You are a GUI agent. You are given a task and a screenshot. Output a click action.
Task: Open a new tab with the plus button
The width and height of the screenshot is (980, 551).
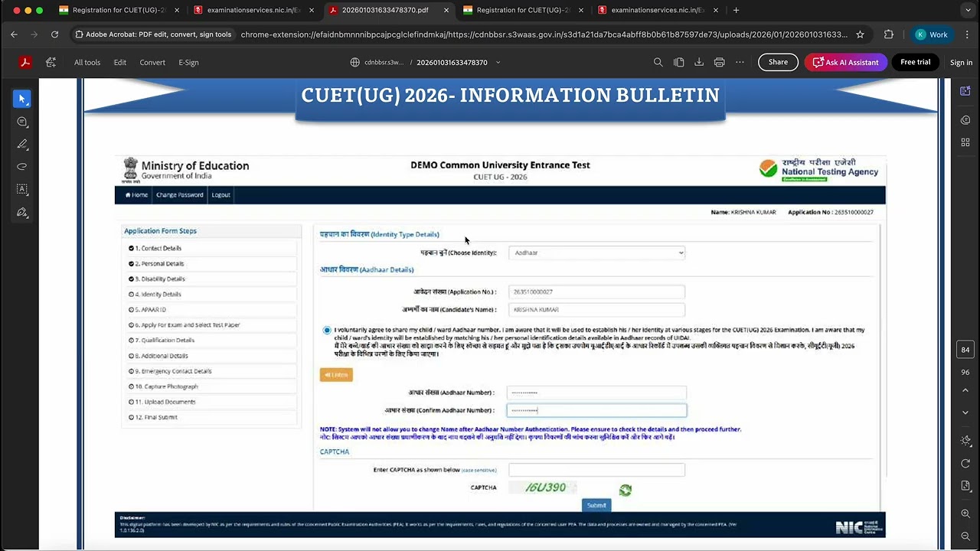pyautogui.click(x=736, y=10)
